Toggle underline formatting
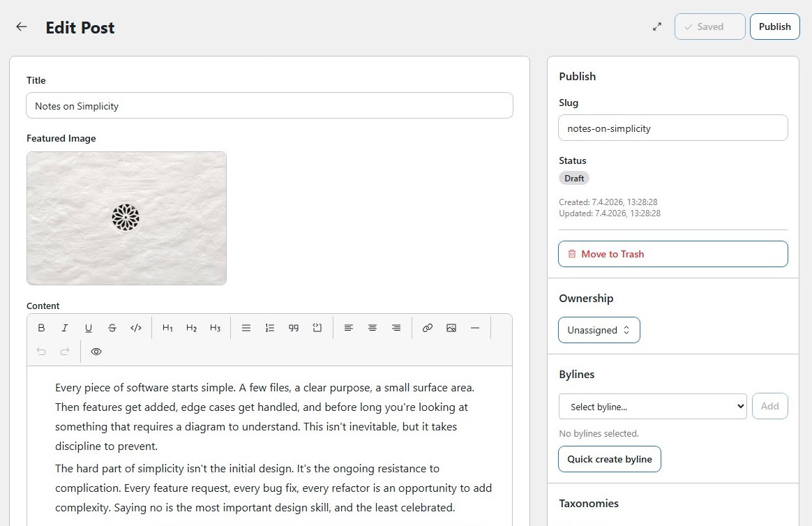The image size is (812, 526). pos(89,328)
